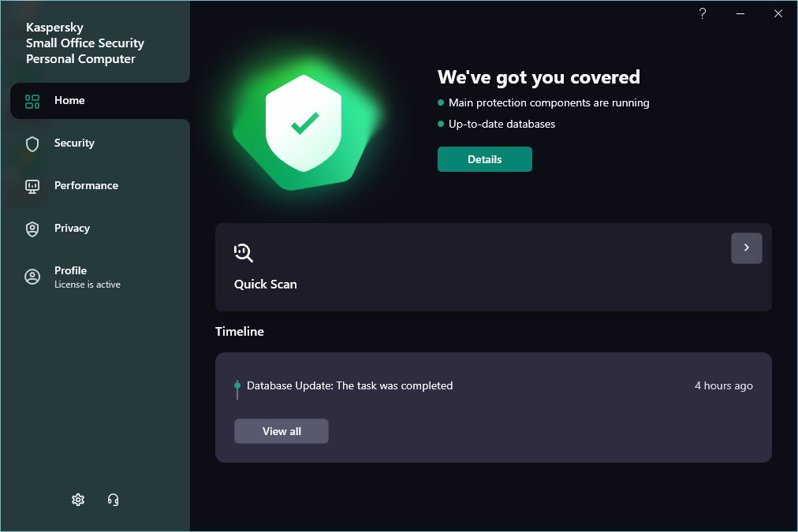Click the "License is active" text
Screen dimensions: 798x532
[88, 285]
